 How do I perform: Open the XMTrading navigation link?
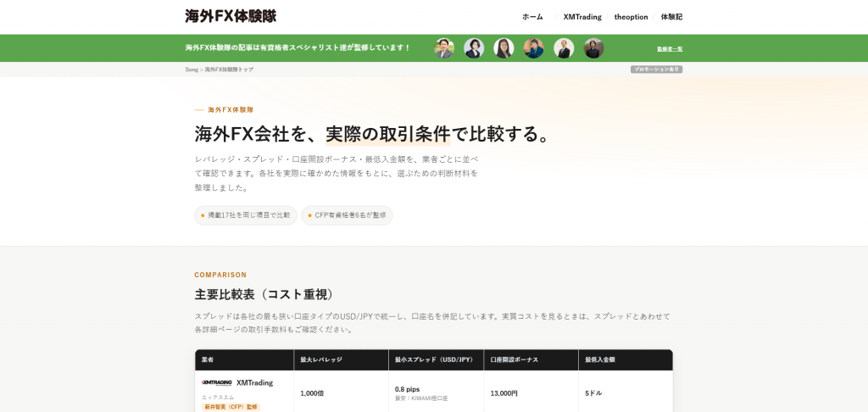coord(582,17)
